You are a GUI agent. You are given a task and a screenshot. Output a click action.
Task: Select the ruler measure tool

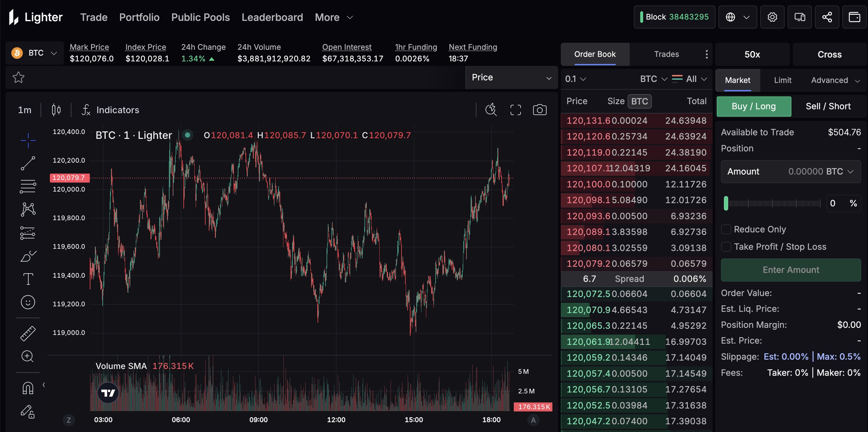click(x=28, y=333)
